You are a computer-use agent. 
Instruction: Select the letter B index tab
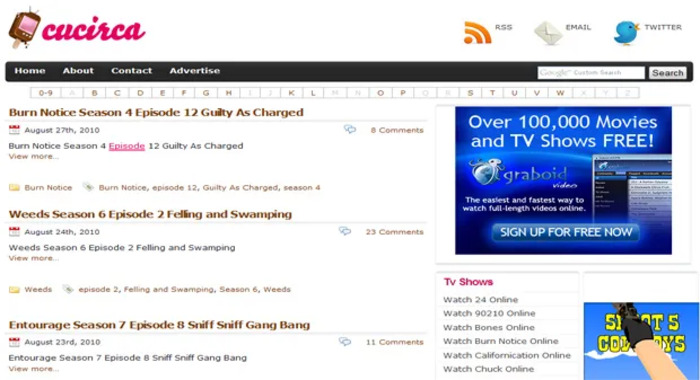pyautogui.click(x=94, y=93)
